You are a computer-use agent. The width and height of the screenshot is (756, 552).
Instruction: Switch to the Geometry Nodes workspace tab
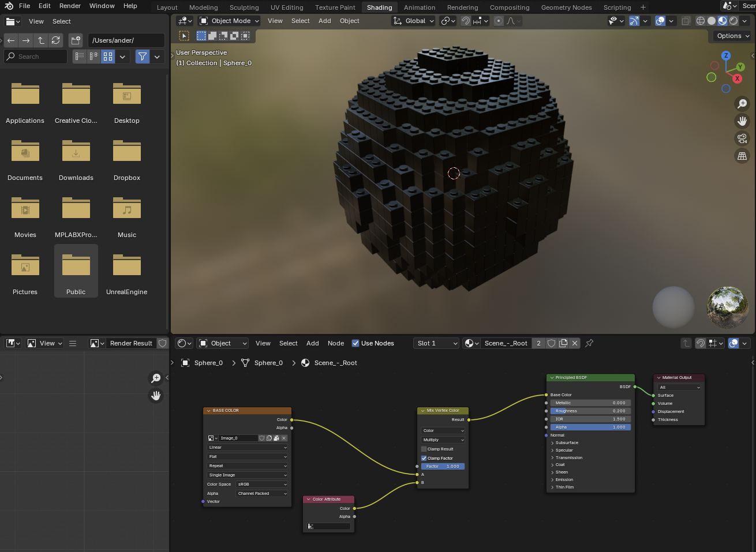click(566, 7)
